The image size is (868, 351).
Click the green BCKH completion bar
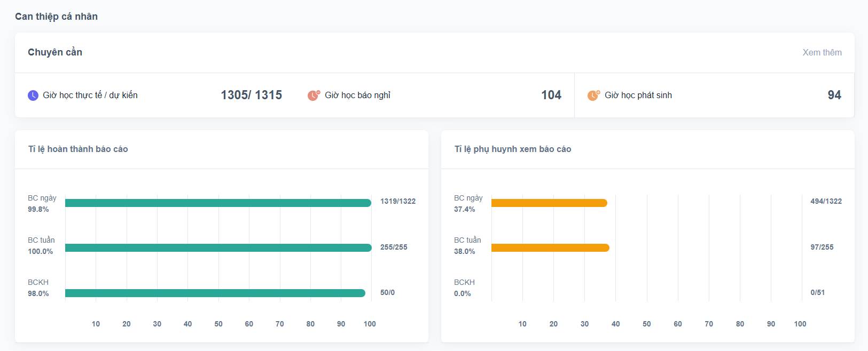(x=215, y=293)
